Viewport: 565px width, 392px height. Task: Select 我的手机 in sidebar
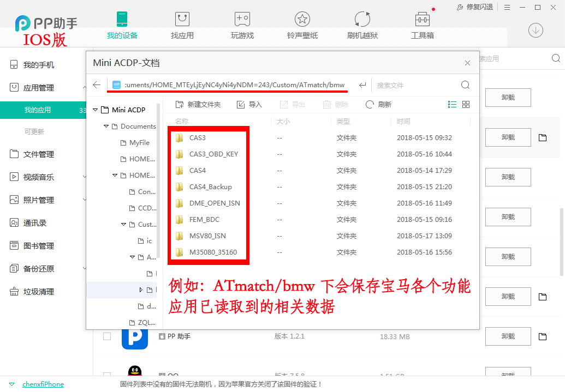pyautogui.click(x=39, y=65)
